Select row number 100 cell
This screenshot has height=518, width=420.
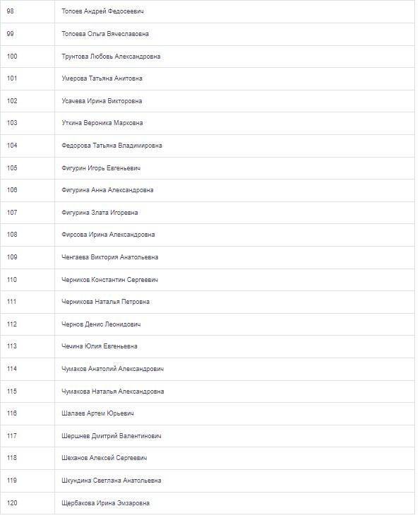pyautogui.click(x=28, y=57)
